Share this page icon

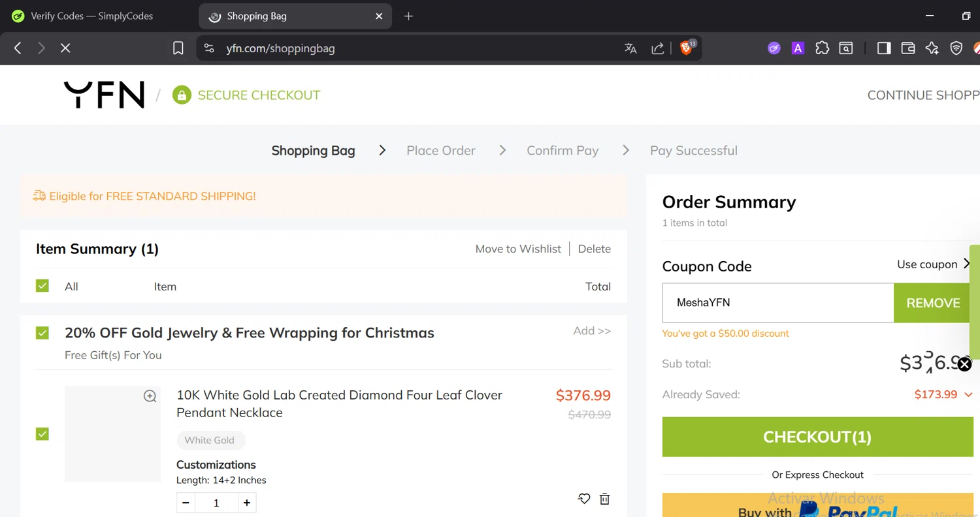(x=658, y=48)
